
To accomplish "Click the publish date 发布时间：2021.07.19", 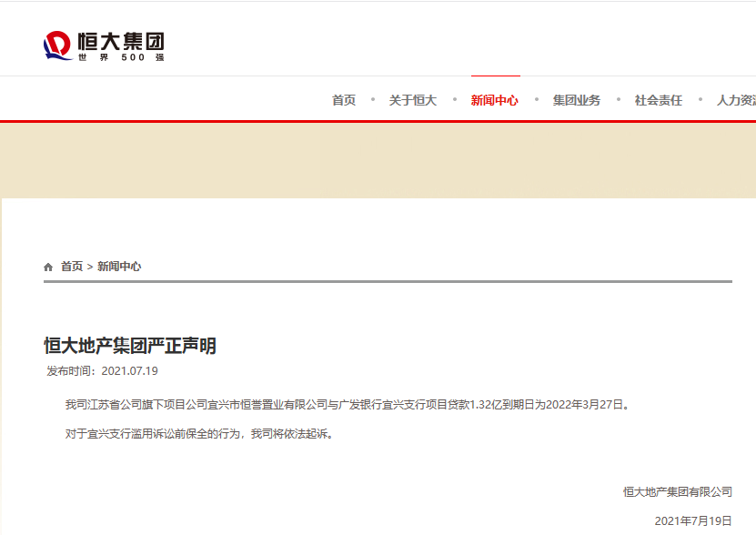I will coord(102,371).
